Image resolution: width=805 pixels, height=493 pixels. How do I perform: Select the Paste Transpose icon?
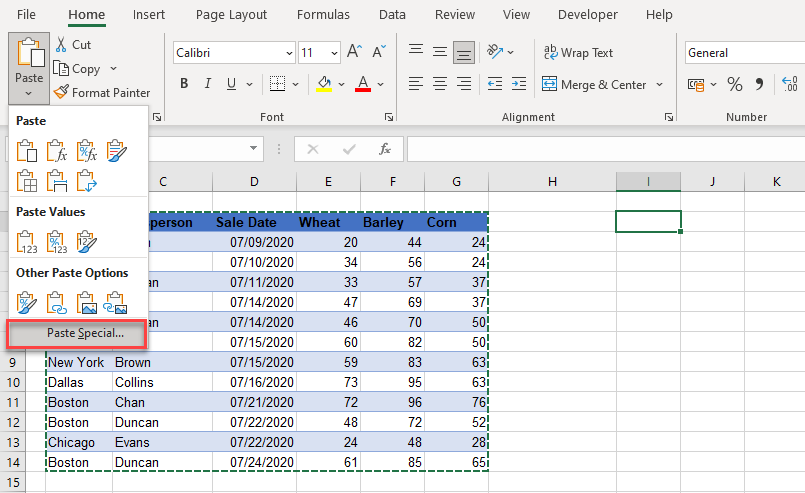[x=86, y=181]
